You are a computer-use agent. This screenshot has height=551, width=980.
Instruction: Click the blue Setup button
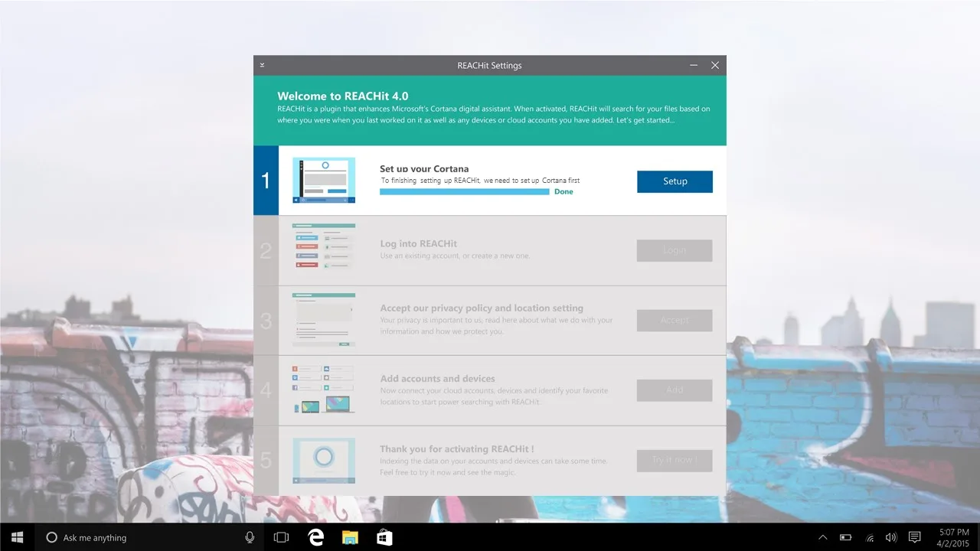675,181
